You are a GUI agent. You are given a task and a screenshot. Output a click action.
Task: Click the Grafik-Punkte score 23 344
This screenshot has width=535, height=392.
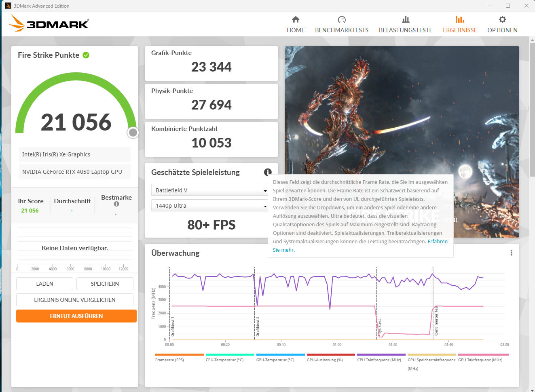tap(211, 67)
